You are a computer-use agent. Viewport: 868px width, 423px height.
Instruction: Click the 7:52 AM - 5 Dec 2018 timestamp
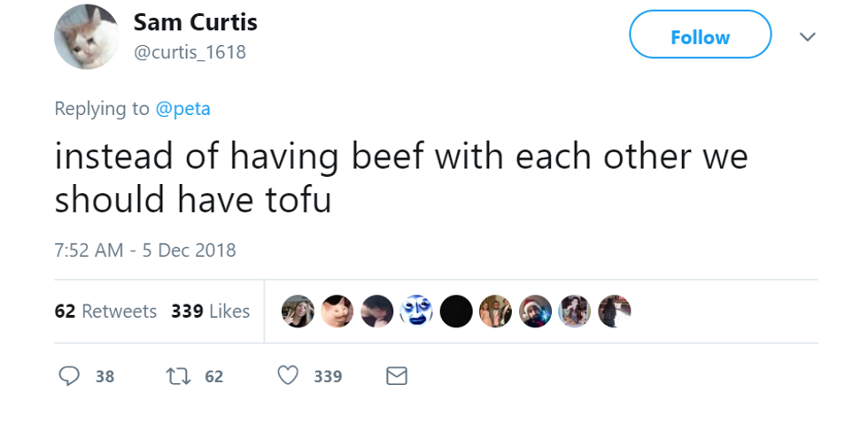[145, 250]
